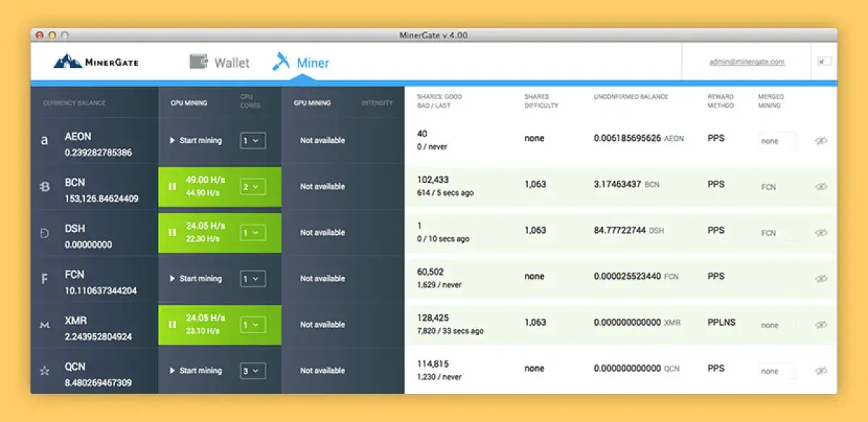Toggle visibility for the AEON row

click(x=820, y=141)
